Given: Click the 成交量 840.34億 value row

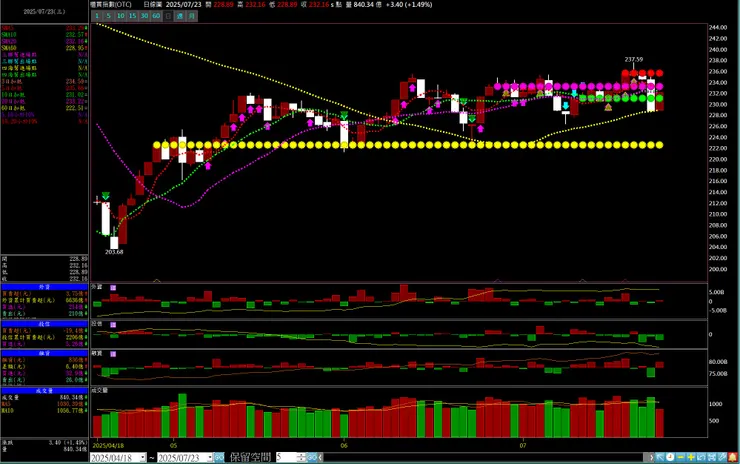Looking at the screenshot, I should click(44, 397).
